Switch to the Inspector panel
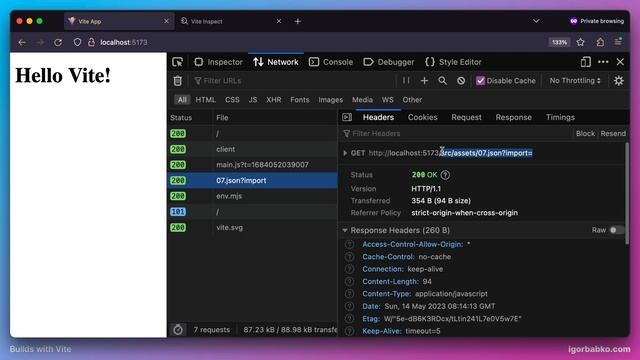Screen dimensions: 640x360 pos(218,62)
